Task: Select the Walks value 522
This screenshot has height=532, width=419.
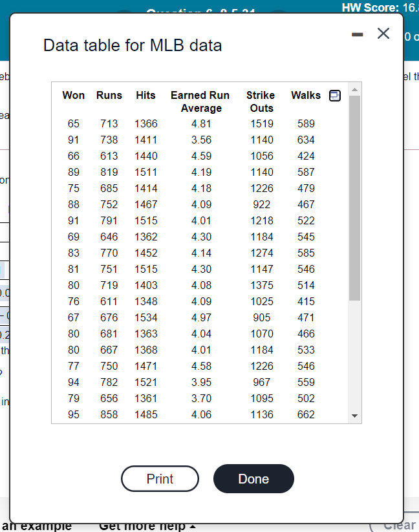Action: [x=306, y=220]
